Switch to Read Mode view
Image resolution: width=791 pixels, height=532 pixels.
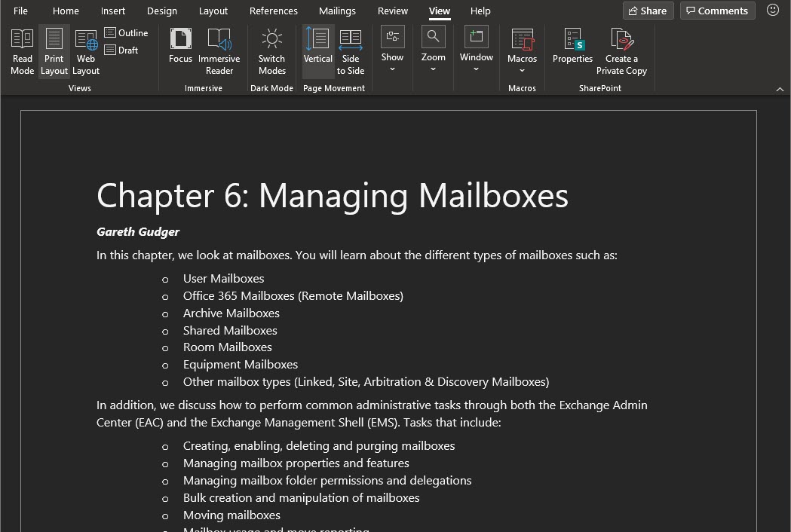click(22, 50)
